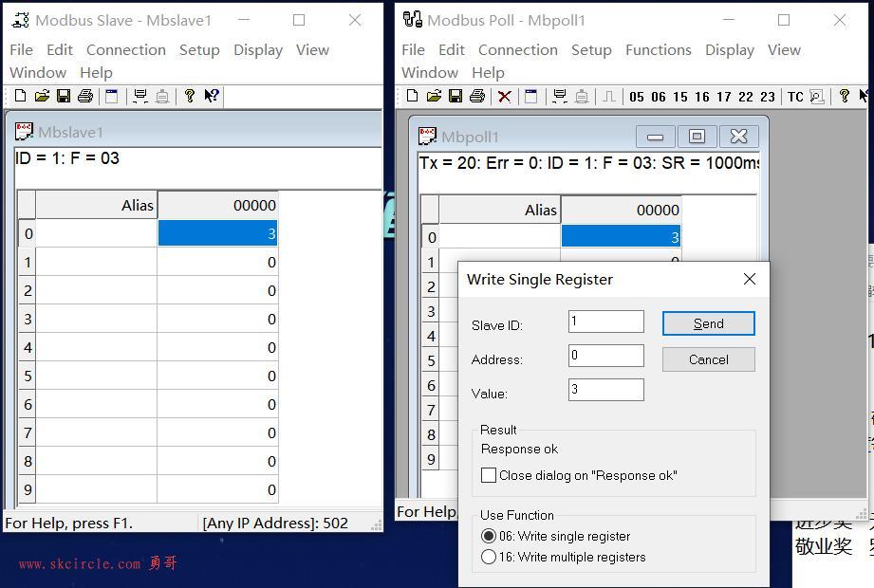The image size is (874, 588).
Task: Click function 06 toolbar button
Action: [659, 97]
